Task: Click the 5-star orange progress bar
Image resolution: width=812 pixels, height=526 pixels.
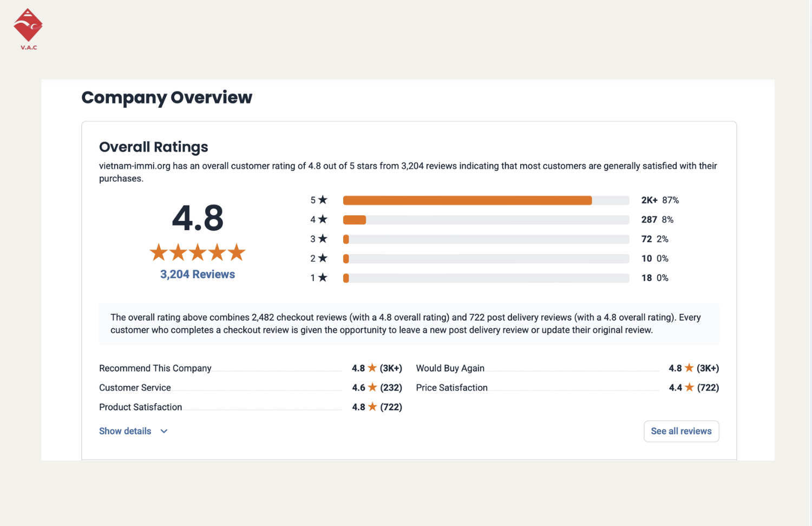Action: [467, 200]
